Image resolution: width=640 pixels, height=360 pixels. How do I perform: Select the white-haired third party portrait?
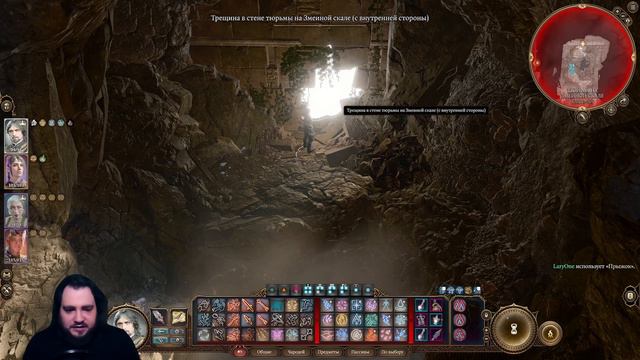(16, 211)
